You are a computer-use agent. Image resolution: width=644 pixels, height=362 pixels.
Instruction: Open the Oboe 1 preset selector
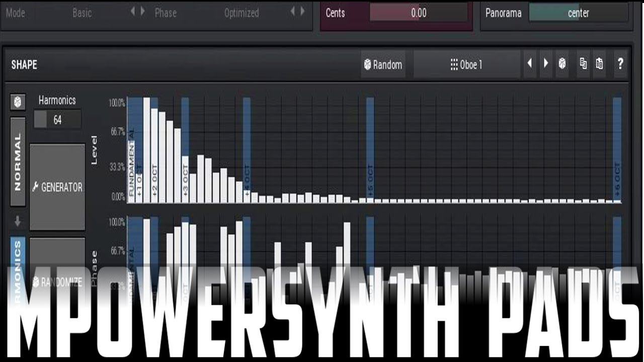(x=466, y=64)
